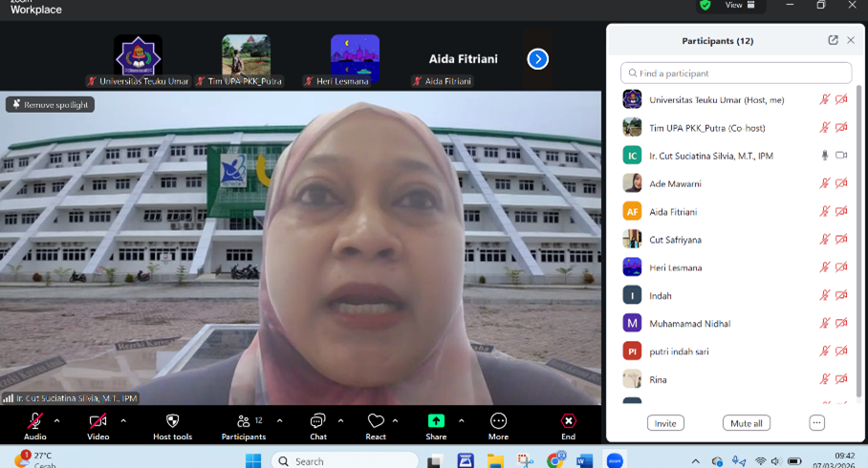Open participants panel ellipsis menu
This screenshot has height=468, width=868.
tap(816, 422)
